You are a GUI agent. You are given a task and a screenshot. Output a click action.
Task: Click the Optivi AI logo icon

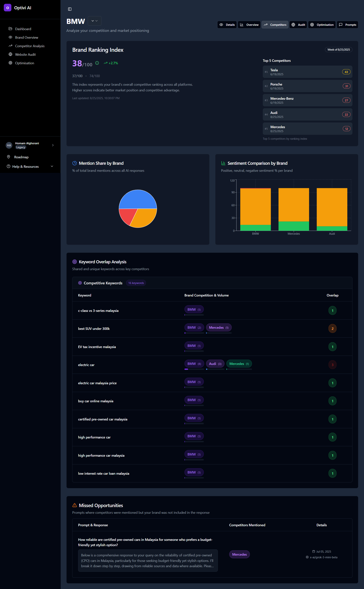(x=7, y=8)
